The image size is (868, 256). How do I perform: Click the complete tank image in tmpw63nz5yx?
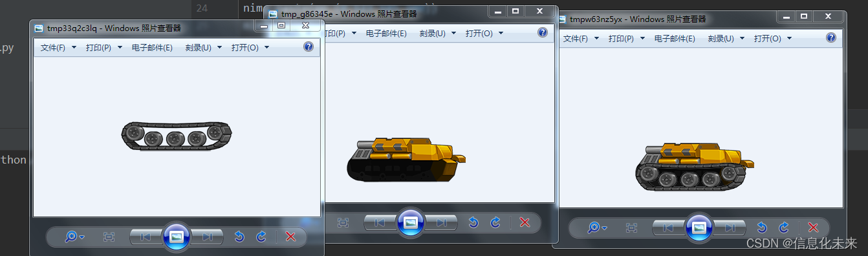tap(695, 167)
